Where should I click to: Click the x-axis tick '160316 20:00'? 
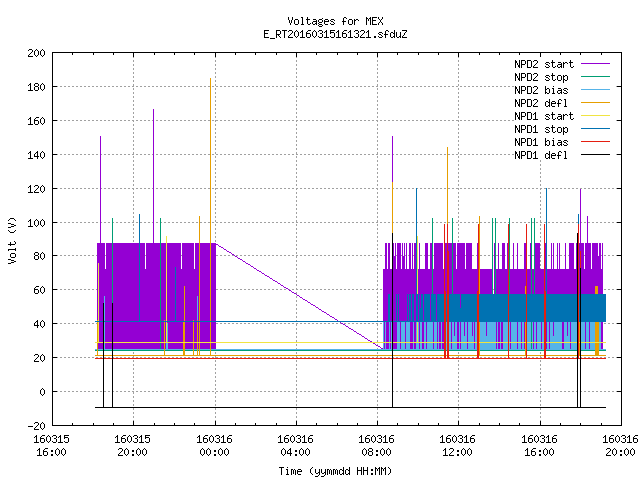620,446
